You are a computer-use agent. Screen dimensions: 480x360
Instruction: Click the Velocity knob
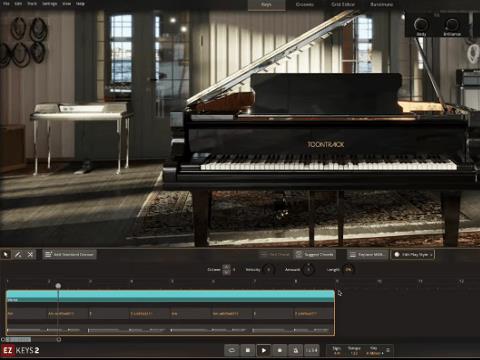(x=268, y=270)
